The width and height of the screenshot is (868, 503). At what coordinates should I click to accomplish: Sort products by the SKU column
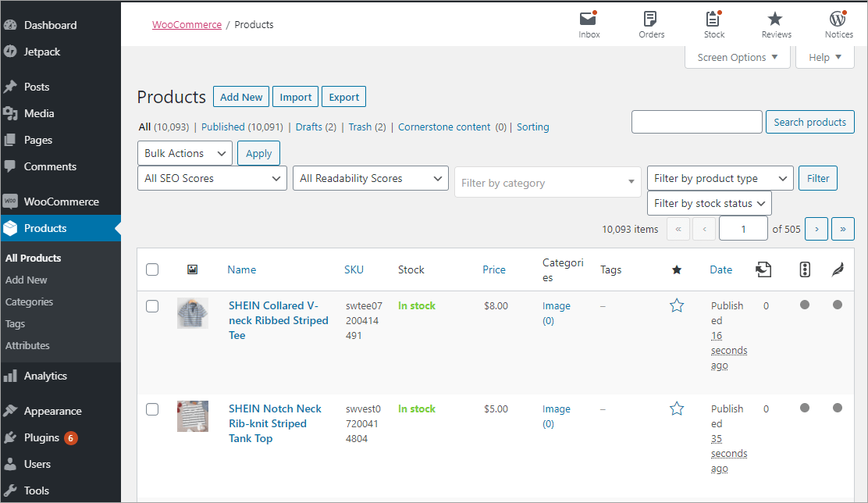tap(354, 269)
